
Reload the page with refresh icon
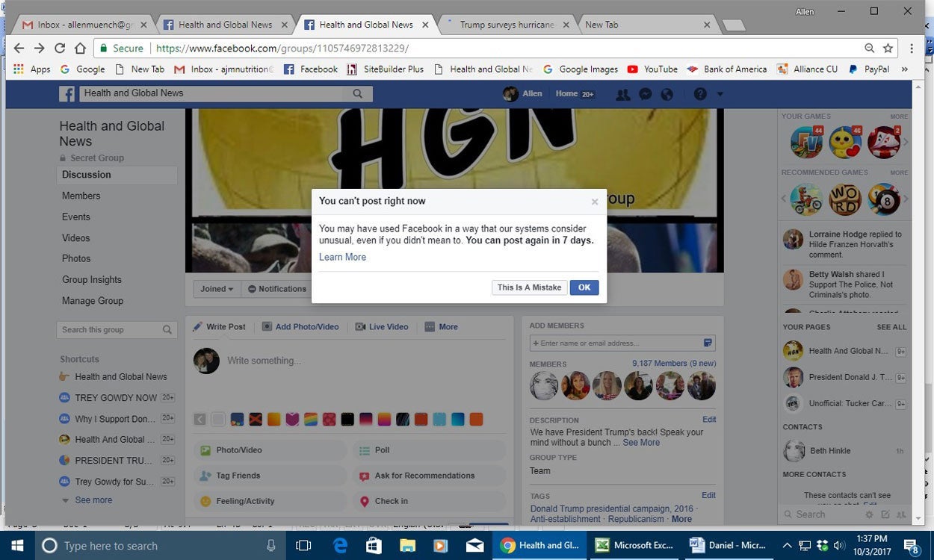click(60, 48)
